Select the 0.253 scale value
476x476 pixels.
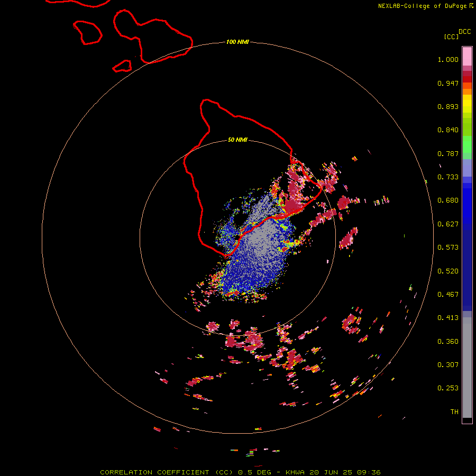click(448, 388)
